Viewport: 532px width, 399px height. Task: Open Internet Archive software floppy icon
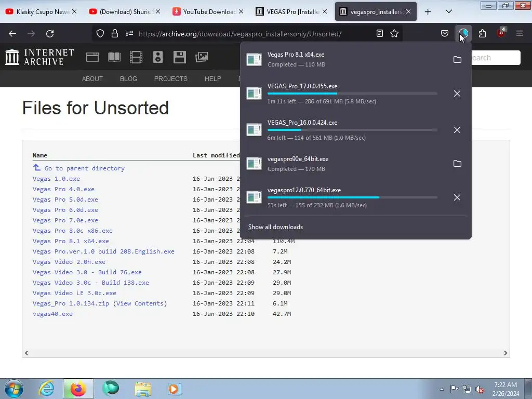coord(179,57)
